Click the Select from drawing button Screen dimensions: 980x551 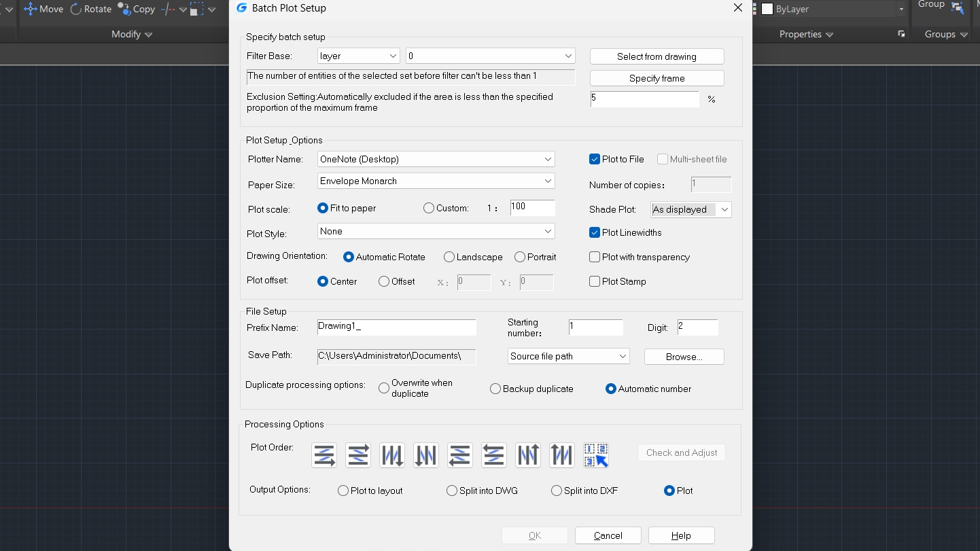(x=656, y=56)
